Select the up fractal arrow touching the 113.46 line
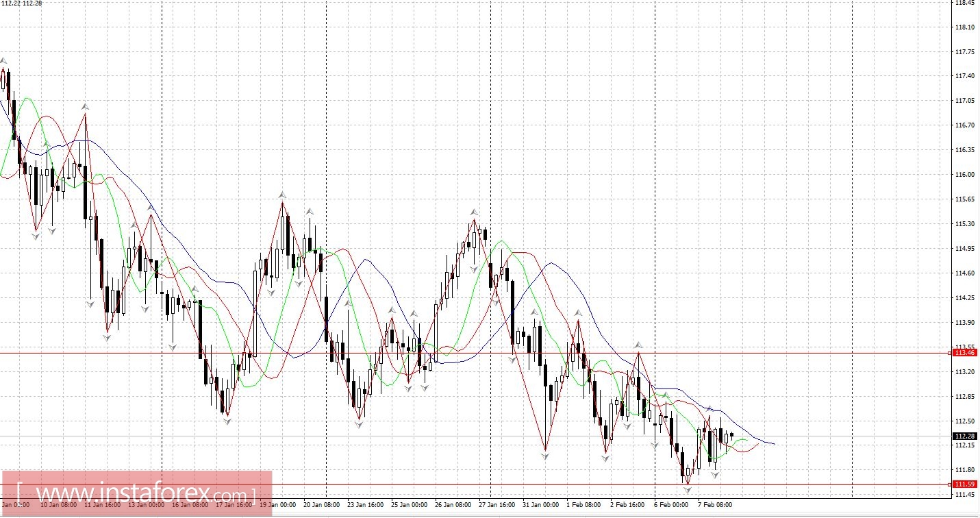Screen dimensions: 980x518 pyautogui.click(x=638, y=345)
